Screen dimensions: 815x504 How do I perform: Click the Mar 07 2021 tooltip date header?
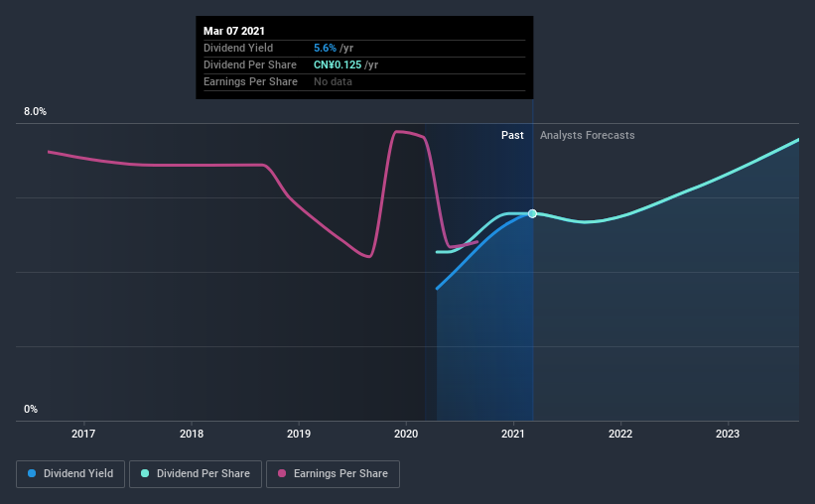[234, 31]
